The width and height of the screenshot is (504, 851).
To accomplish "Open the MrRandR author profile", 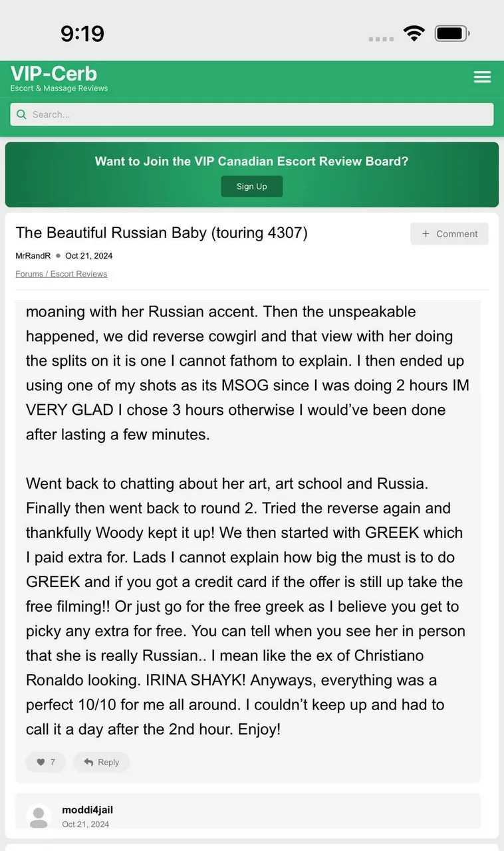I will [x=33, y=256].
